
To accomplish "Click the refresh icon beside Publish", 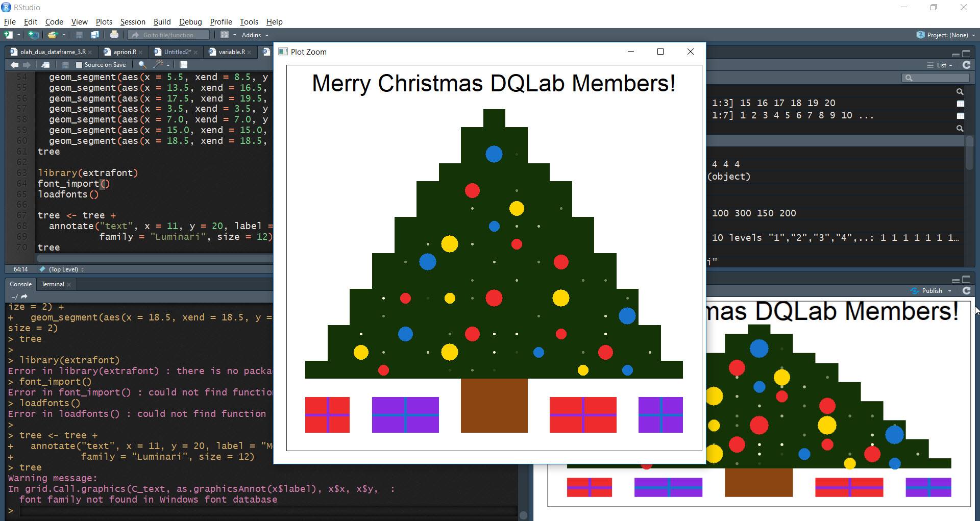I will (966, 290).
